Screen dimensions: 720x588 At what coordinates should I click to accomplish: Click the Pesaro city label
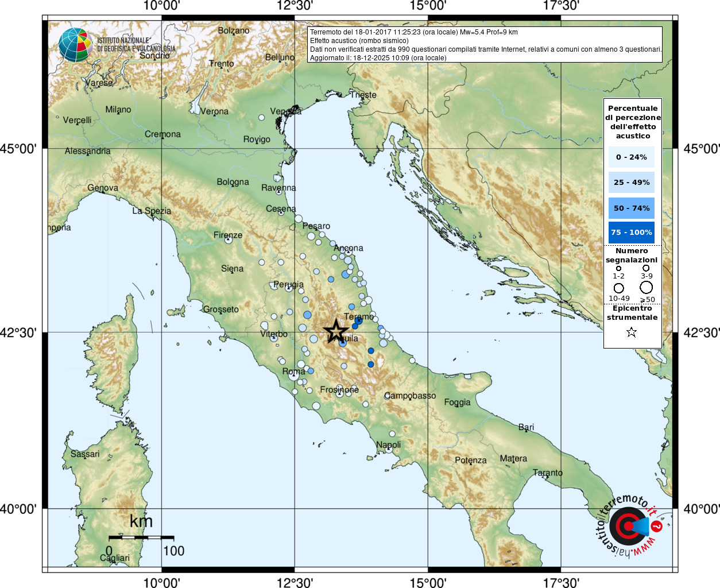click(x=316, y=226)
